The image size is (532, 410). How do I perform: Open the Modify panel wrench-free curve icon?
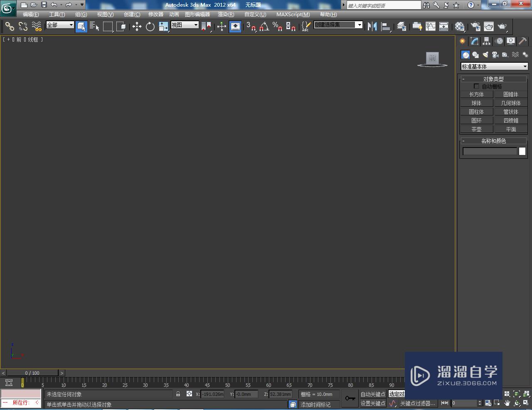[474, 41]
